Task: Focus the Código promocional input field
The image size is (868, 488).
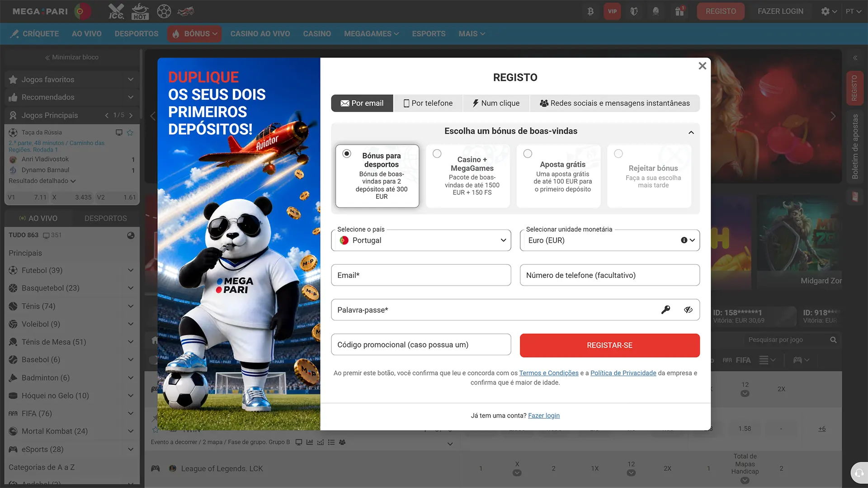Action: coord(421,345)
